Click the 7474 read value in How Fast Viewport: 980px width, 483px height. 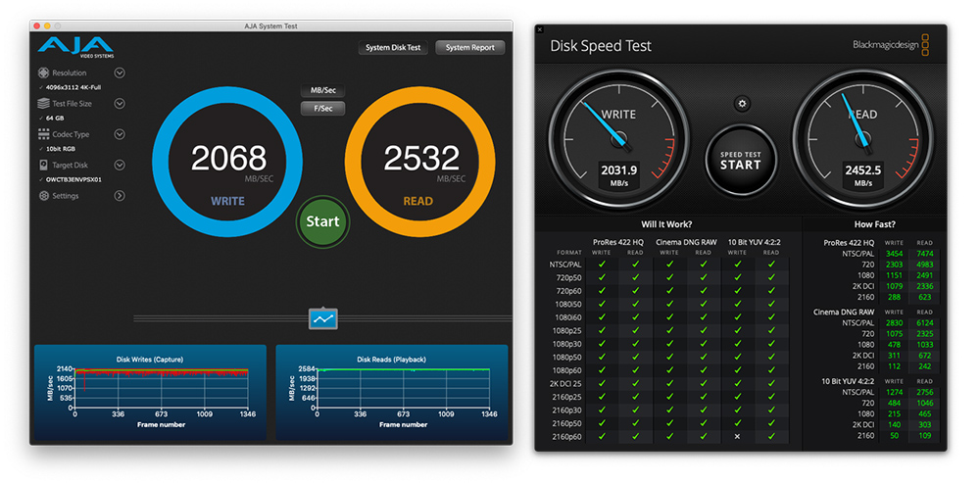tap(924, 254)
